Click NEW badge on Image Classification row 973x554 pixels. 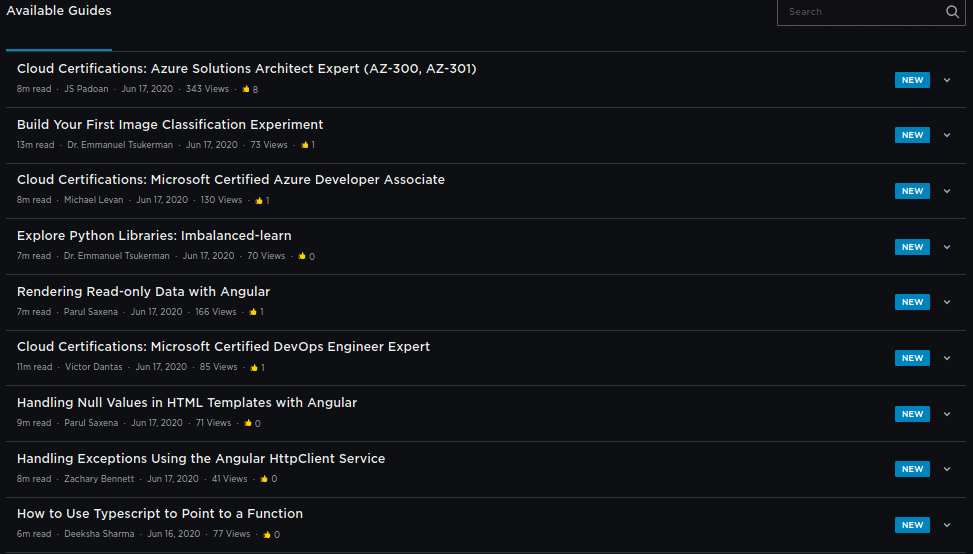pos(912,135)
